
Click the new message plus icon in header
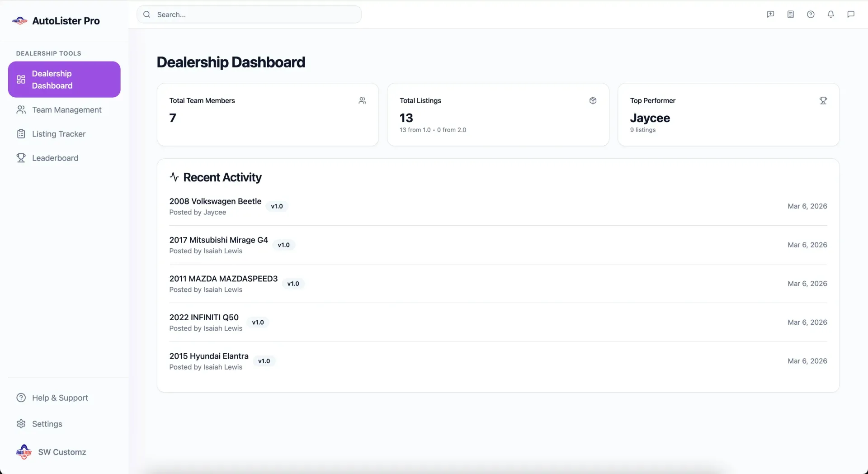[x=770, y=14]
